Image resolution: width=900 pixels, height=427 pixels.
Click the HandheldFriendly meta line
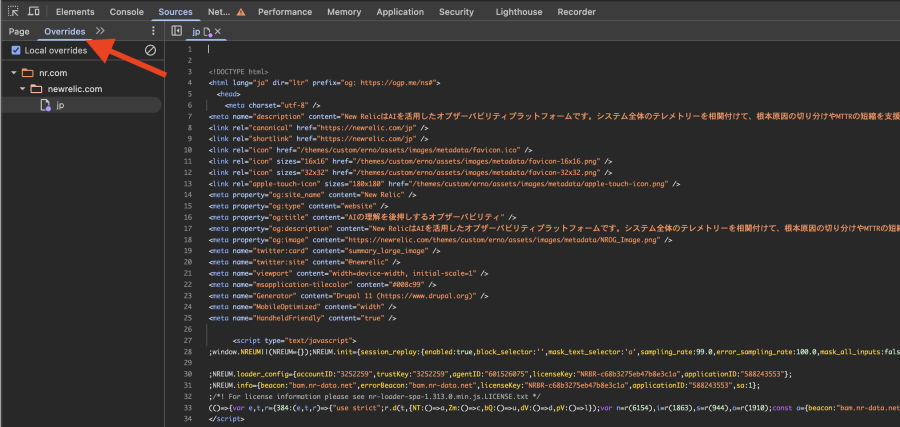(300, 318)
